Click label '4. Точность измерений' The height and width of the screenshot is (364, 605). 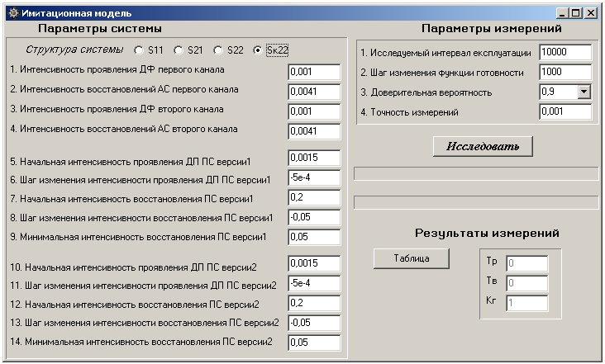(x=409, y=112)
